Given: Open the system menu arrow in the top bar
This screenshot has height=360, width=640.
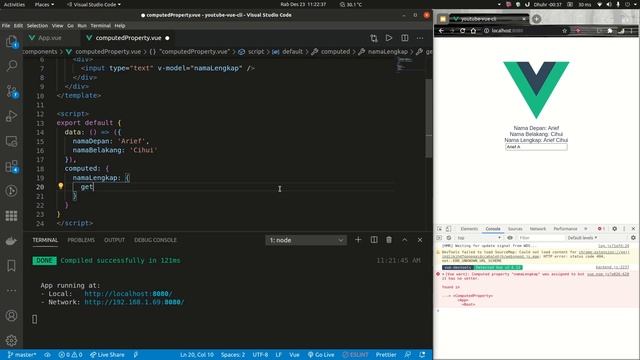Looking at the screenshot, I should coord(636,4).
